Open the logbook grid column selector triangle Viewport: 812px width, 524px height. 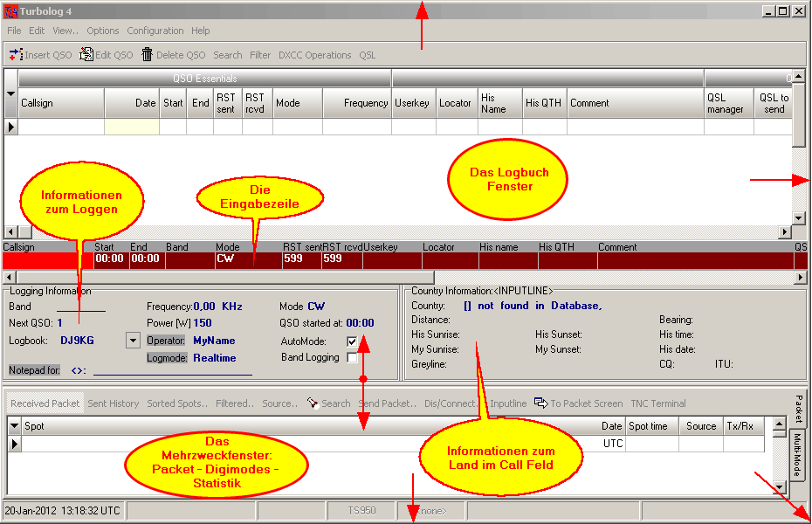[10, 93]
